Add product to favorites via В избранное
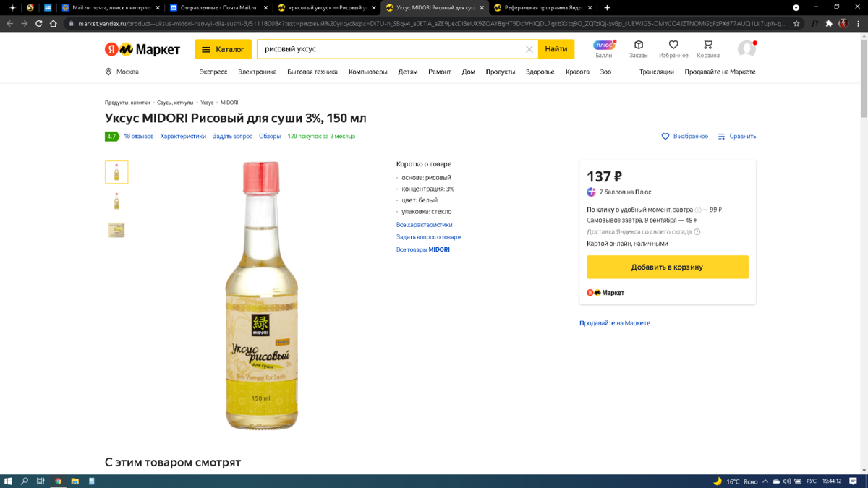 684,136
